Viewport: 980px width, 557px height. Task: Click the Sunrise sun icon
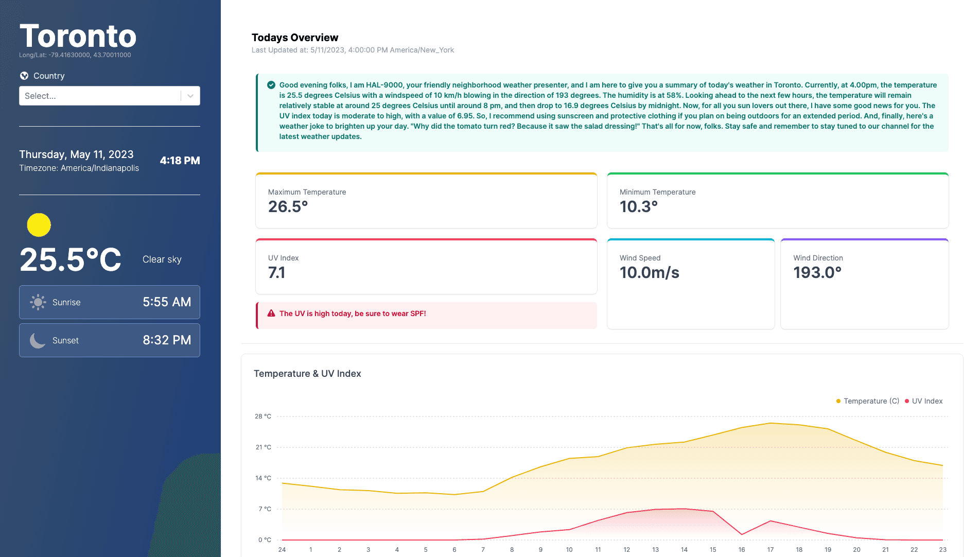(38, 302)
